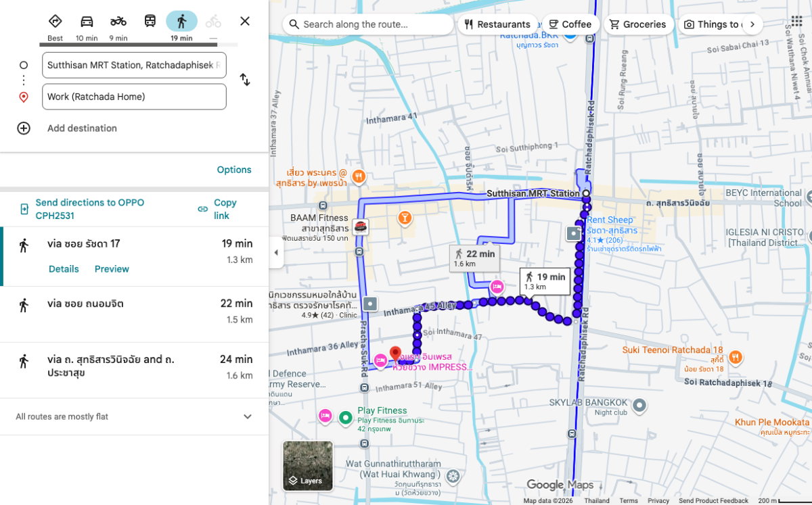Viewport: 812px width, 505px height.
Task: Click Copy link
Action: coord(217,209)
